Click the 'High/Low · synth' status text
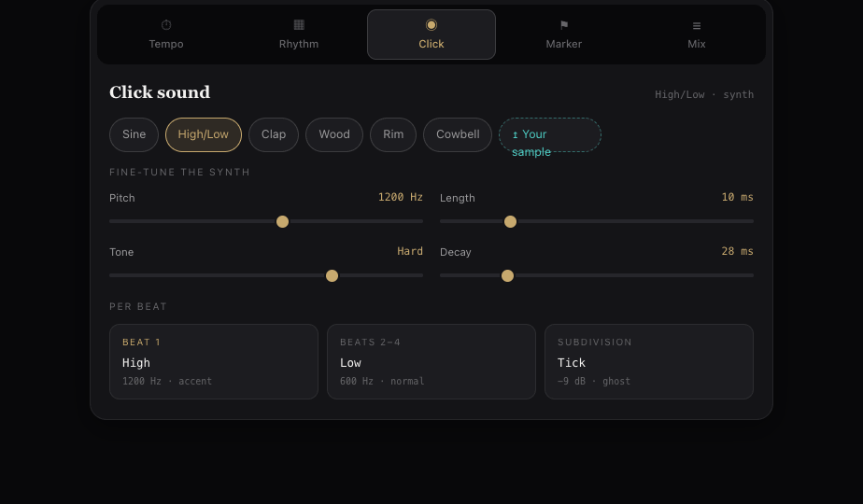Viewport: 863px width, 504px height. [x=704, y=94]
